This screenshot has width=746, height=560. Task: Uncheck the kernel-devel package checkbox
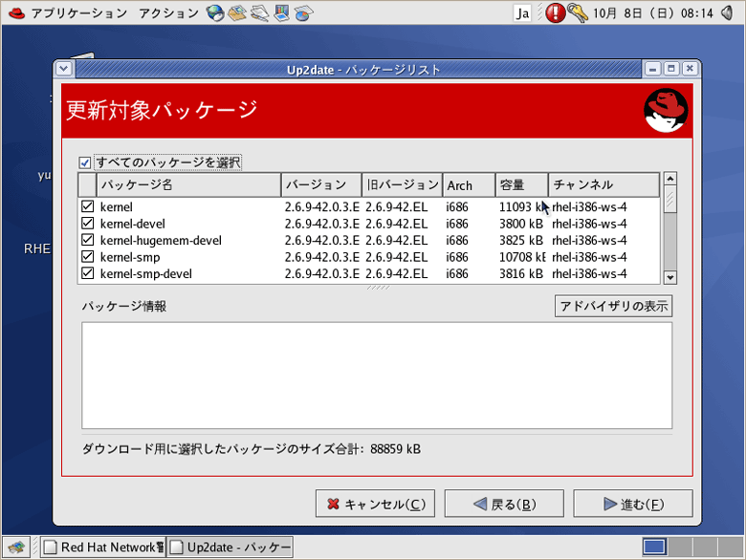88,224
